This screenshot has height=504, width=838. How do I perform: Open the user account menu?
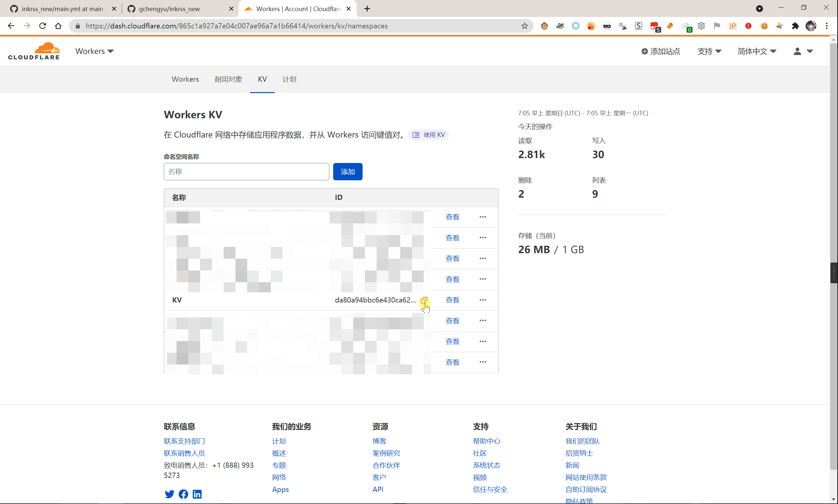tap(803, 51)
